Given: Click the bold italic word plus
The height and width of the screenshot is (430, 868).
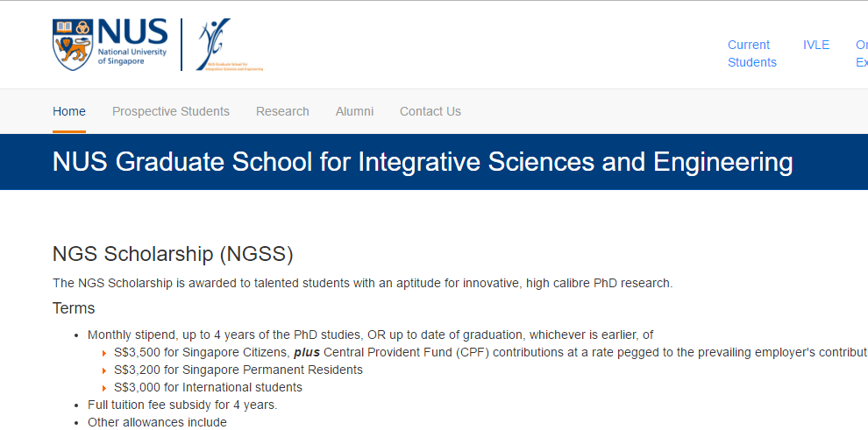Looking at the screenshot, I should tap(307, 352).
